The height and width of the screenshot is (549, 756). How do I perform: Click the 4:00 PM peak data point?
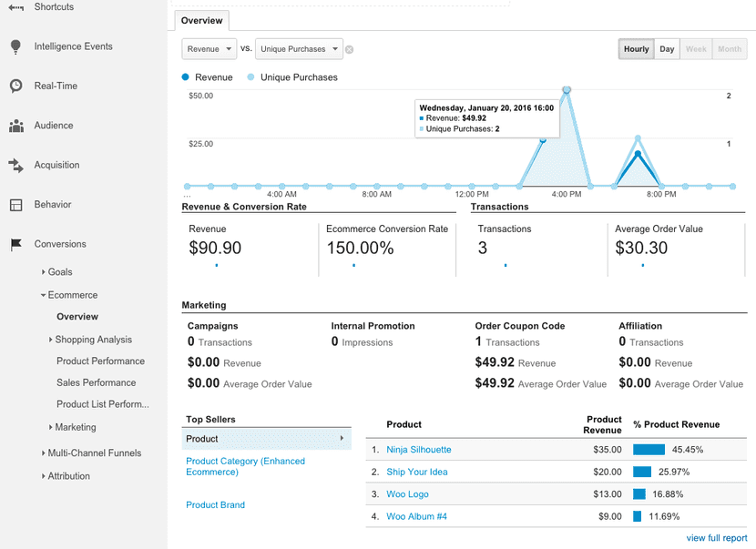pos(567,90)
